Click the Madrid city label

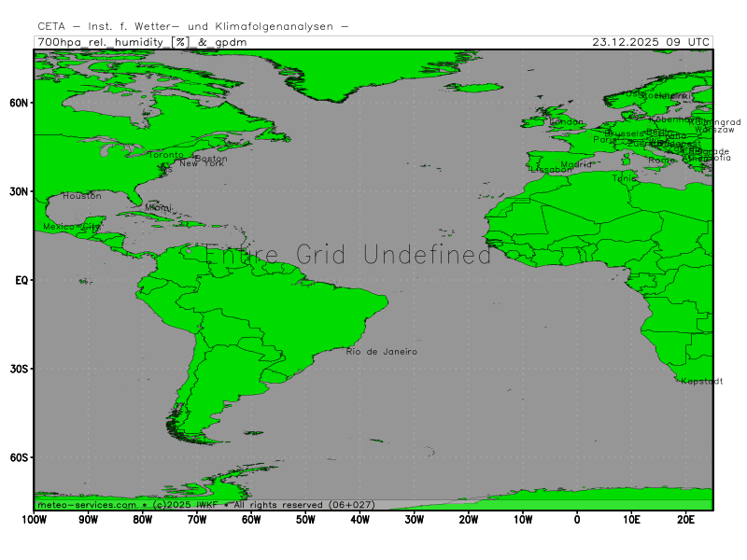(576, 164)
